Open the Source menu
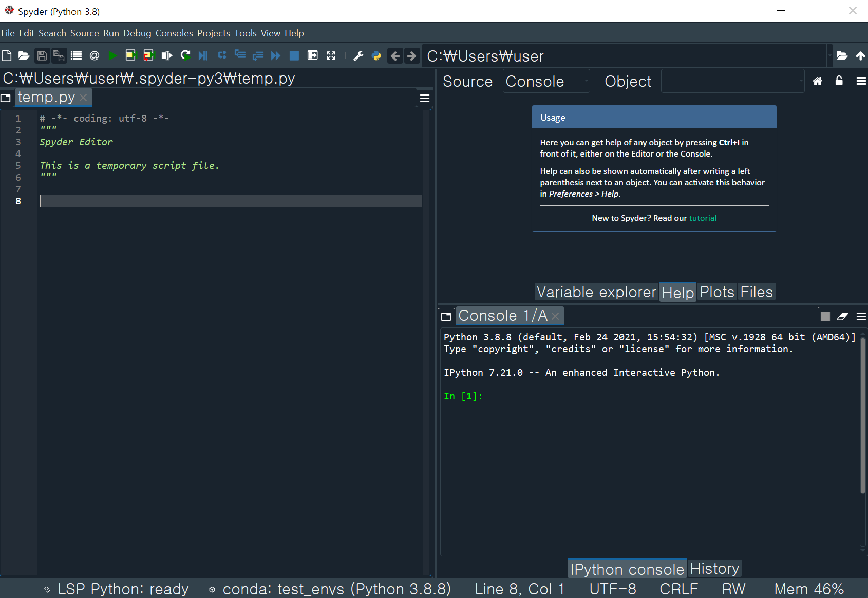Screen dimensions: 868x598 pyautogui.click(x=85, y=33)
